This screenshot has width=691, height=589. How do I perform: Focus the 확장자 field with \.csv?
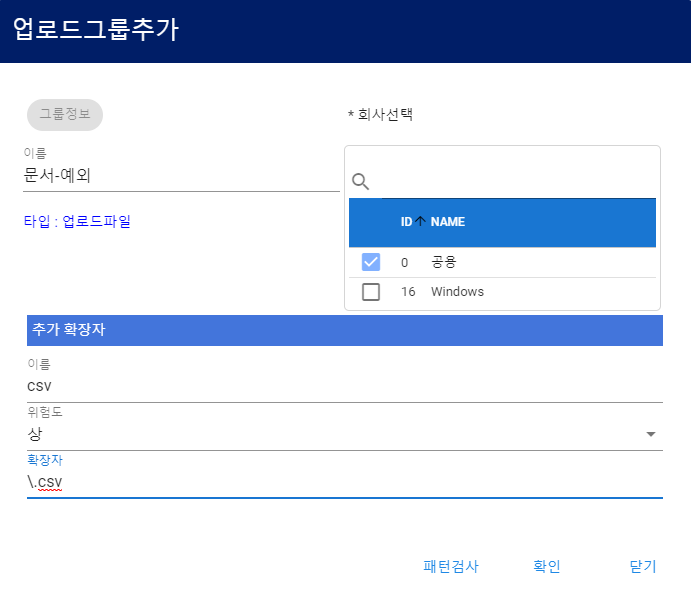[x=345, y=482]
